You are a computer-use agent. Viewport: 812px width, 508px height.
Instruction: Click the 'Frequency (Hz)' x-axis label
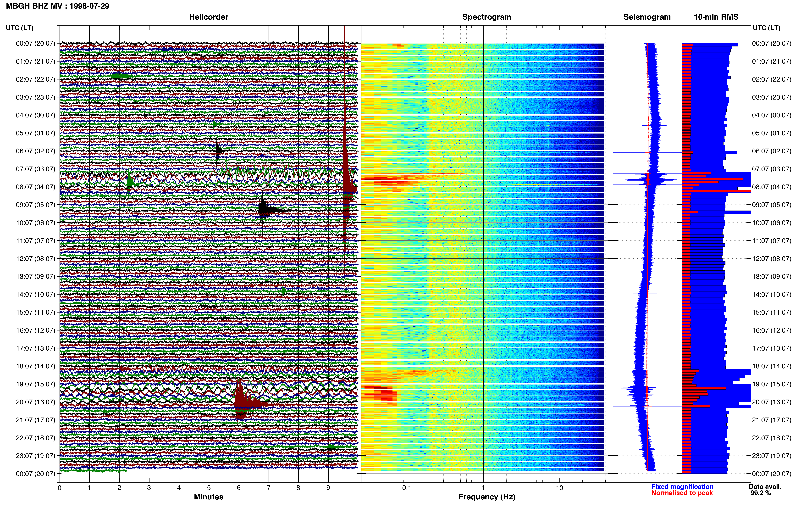point(487,497)
